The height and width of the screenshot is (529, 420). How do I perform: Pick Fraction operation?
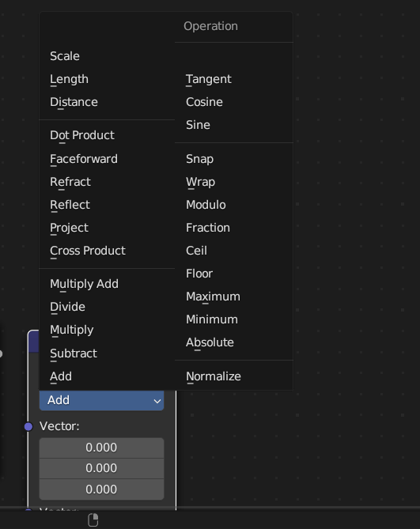[234, 228]
